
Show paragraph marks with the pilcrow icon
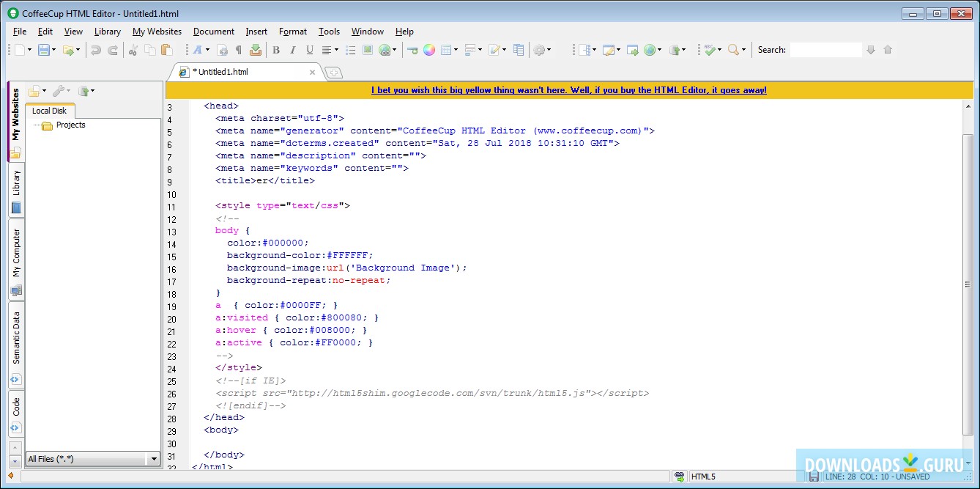(x=238, y=50)
